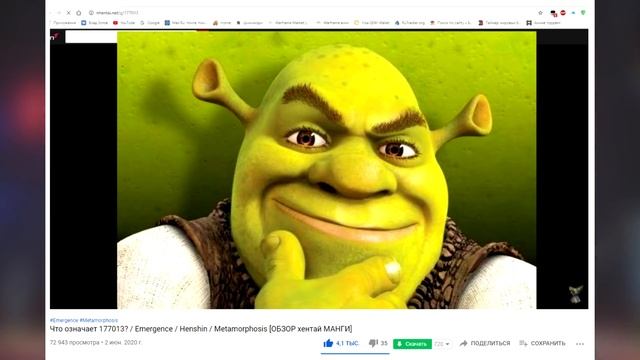Open the #Metamorphosis hashtag link
Viewport: 640px width, 360px height.
(99, 320)
